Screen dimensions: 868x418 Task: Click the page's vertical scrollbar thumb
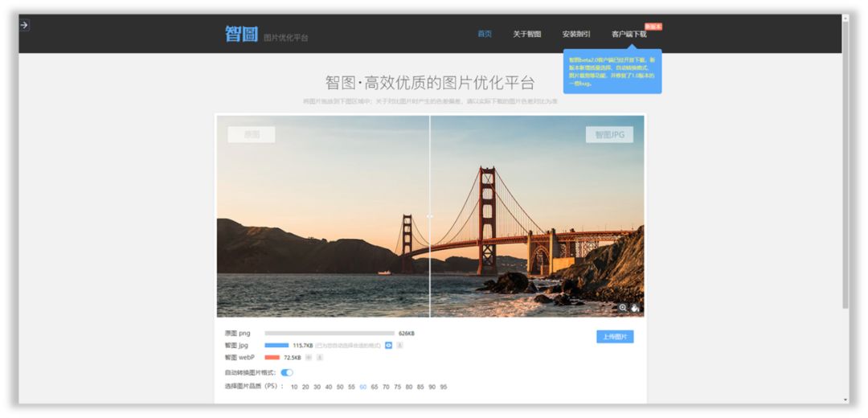(x=845, y=166)
